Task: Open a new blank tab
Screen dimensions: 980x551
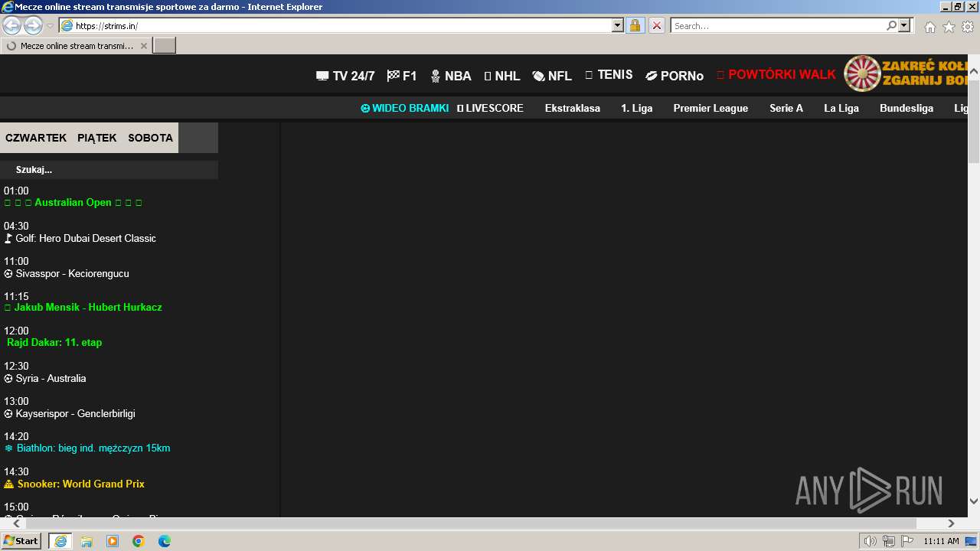Action: coord(165,46)
